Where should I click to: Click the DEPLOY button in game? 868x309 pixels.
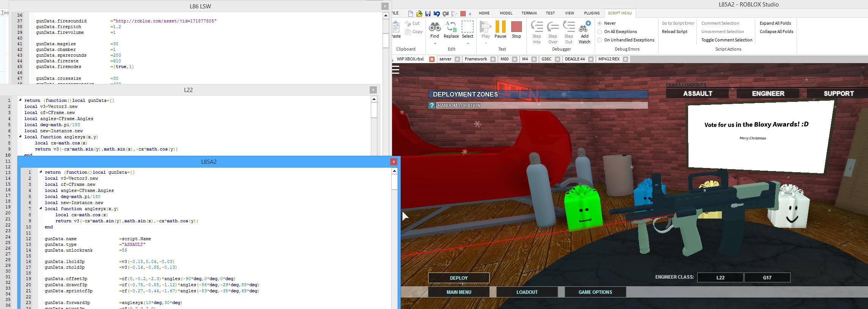point(458,278)
